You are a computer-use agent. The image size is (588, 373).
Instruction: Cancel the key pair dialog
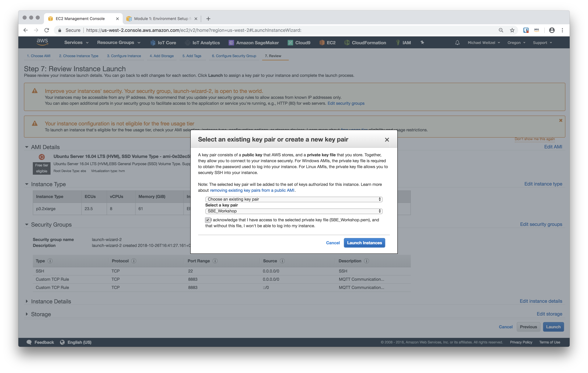pyautogui.click(x=333, y=243)
